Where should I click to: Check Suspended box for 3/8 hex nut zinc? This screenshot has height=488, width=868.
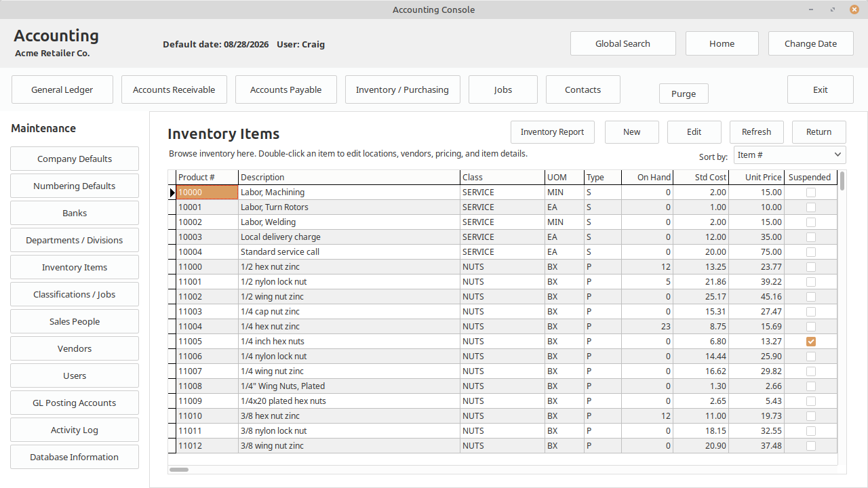810,416
